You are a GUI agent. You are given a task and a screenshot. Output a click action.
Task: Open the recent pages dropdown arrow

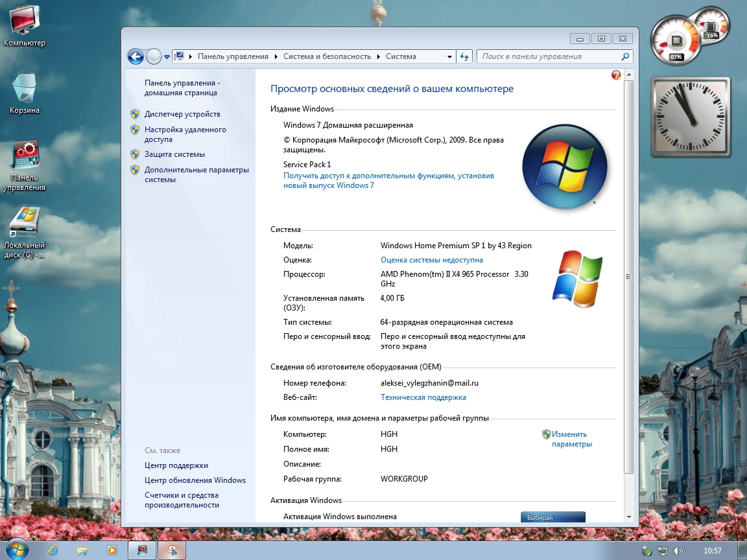[167, 57]
